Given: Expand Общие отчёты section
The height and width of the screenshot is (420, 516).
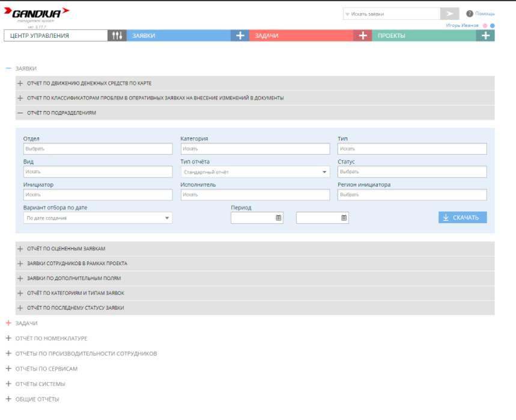Looking at the screenshot, I should [8, 399].
